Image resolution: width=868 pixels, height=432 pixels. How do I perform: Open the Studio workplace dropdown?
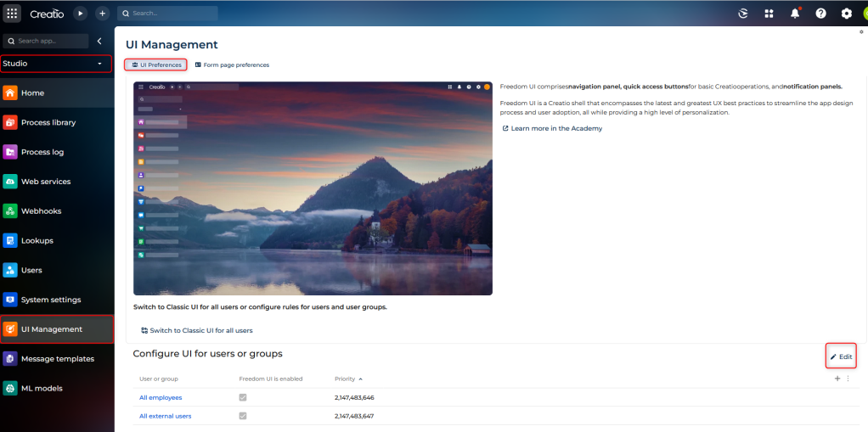[56, 64]
